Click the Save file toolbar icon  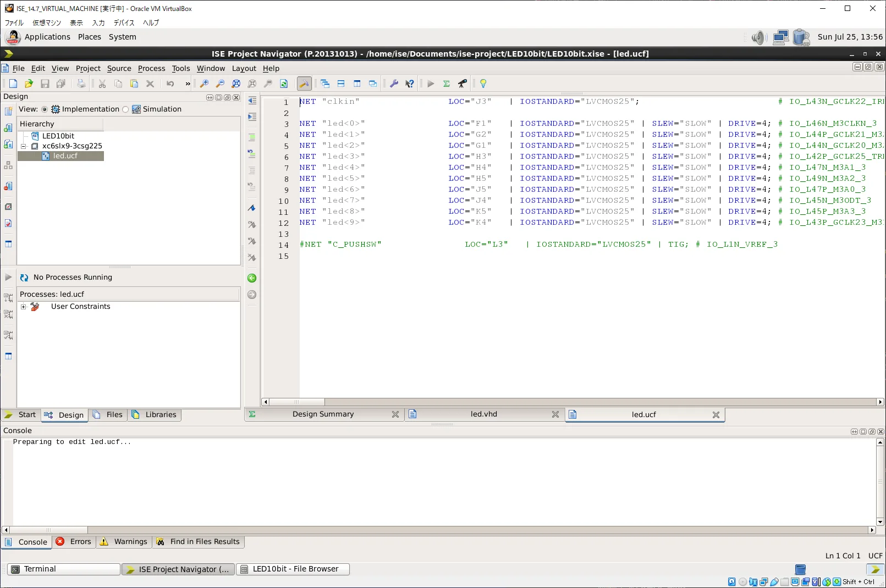coord(45,84)
